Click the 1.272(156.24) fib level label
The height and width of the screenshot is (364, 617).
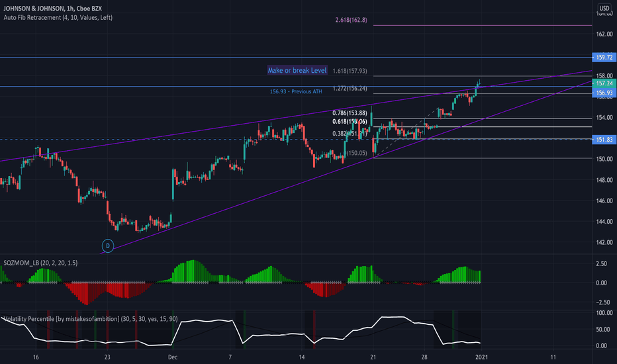point(350,89)
